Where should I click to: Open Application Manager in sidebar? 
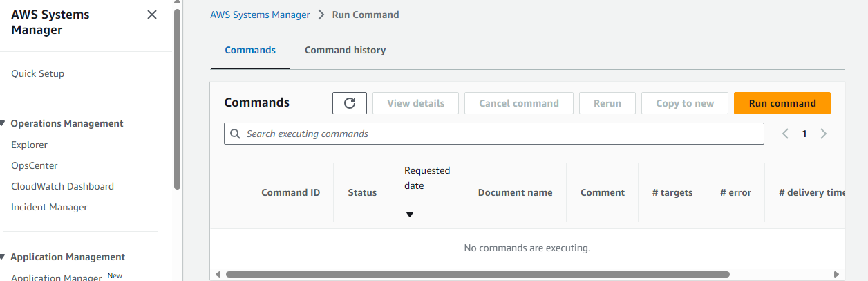click(x=57, y=278)
